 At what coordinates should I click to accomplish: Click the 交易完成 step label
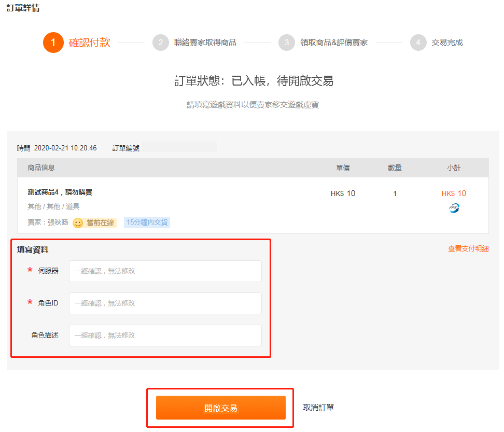coord(447,43)
